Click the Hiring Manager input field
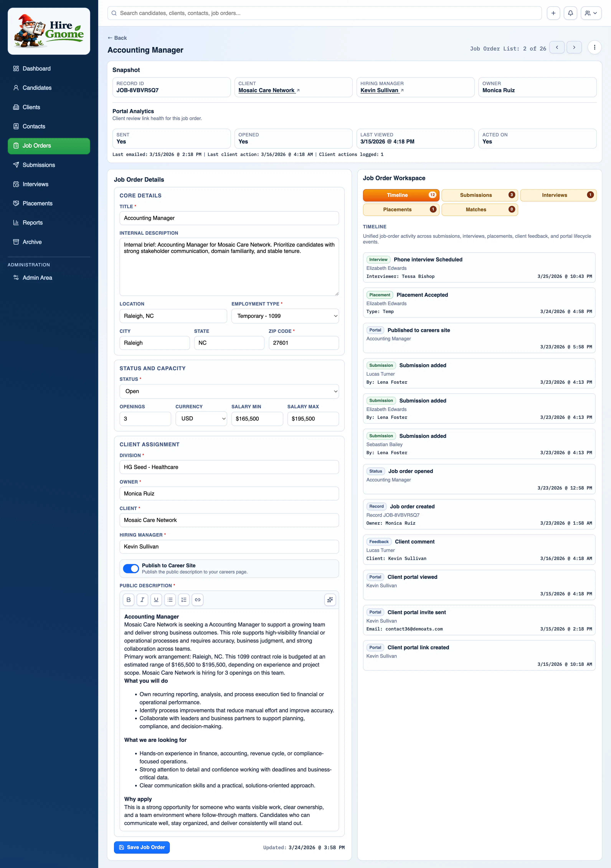Viewport: 611px width, 868px height. point(229,547)
